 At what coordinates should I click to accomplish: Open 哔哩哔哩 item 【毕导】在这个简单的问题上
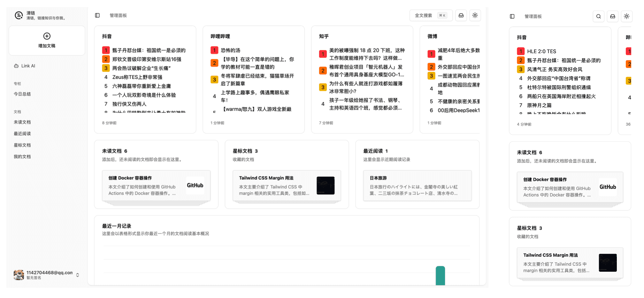tap(257, 63)
